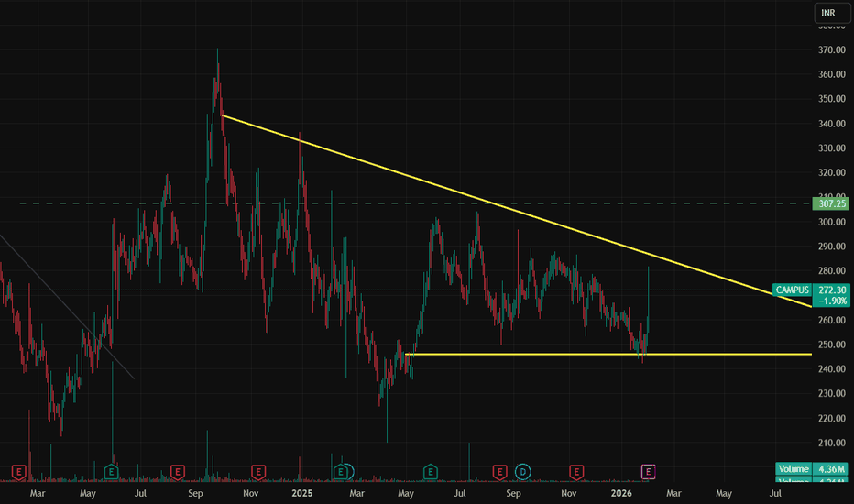The height and width of the screenshot is (504, 854).
Task: Click the red earnings marker before Mar 2024
Action: click(19, 472)
